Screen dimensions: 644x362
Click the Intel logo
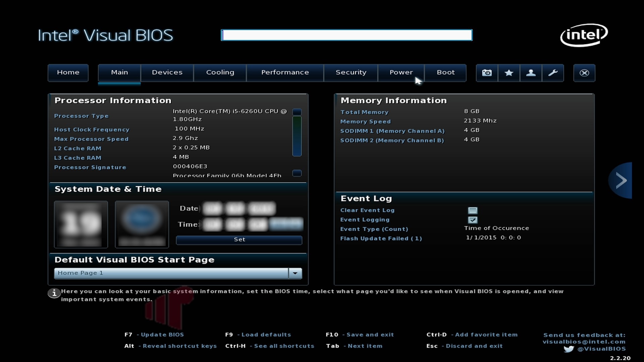(584, 35)
